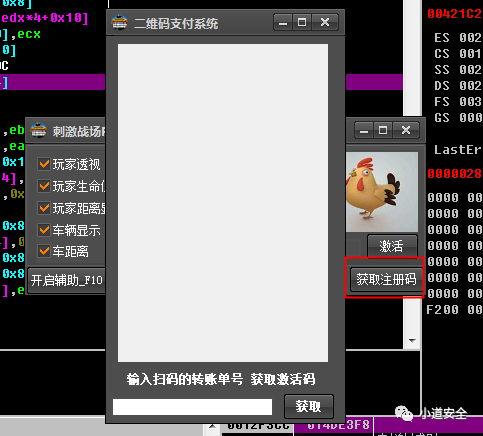Uncheck the 车距离 checkbox

(x=44, y=251)
